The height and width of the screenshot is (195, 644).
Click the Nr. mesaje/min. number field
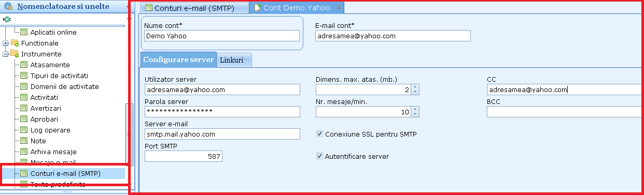coord(363,112)
